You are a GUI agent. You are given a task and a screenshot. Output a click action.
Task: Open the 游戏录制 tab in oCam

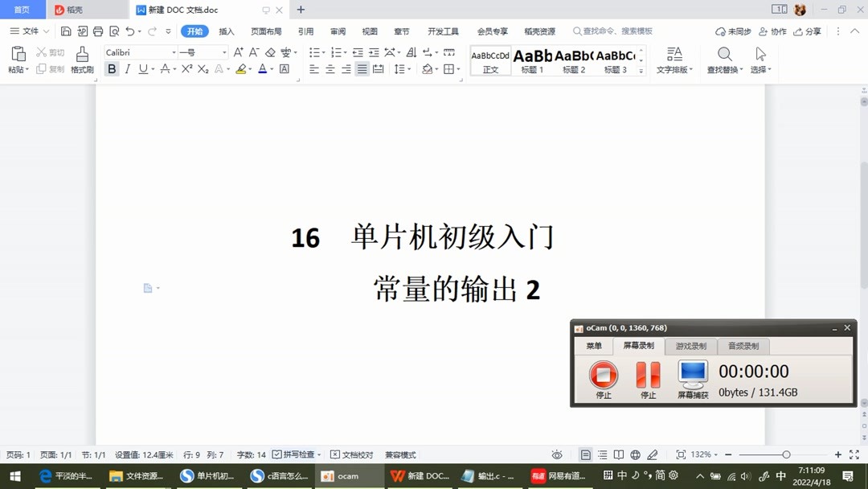[690, 346]
